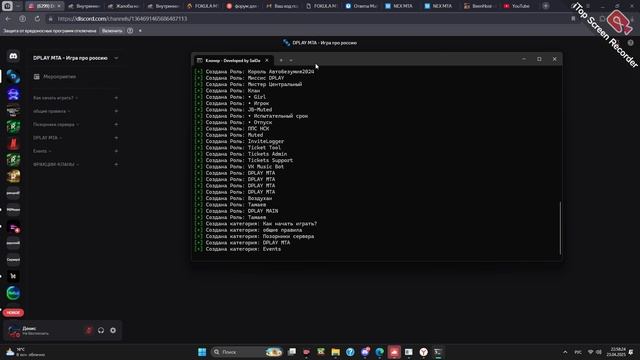Click the taskbar Поиск search box
Screen dimensions: 640x360
tap(247, 352)
